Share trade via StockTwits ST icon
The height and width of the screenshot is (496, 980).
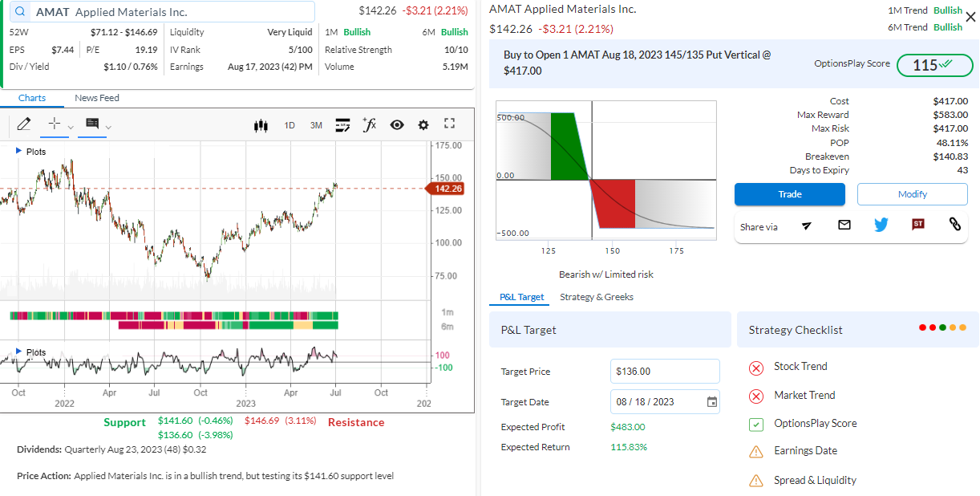918,225
